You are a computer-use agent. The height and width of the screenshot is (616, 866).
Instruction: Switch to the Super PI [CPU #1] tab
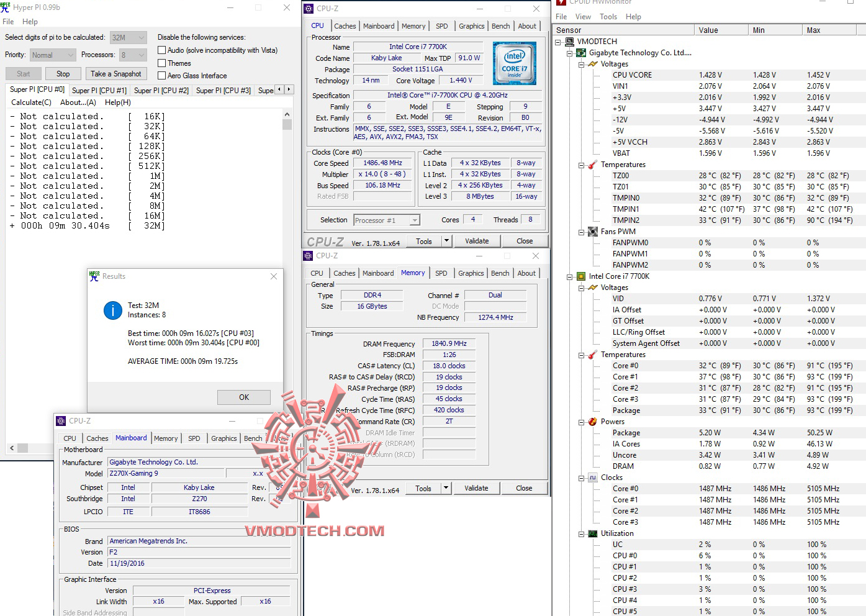[x=99, y=91]
